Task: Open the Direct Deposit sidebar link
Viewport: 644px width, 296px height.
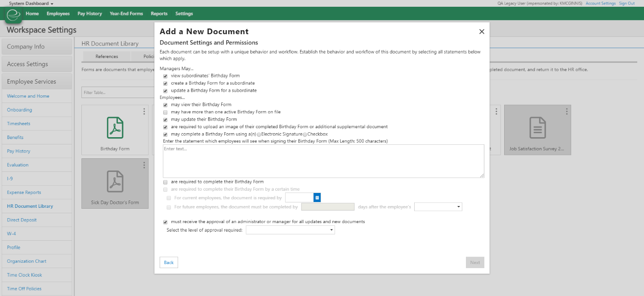Action: [x=22, y=220]
